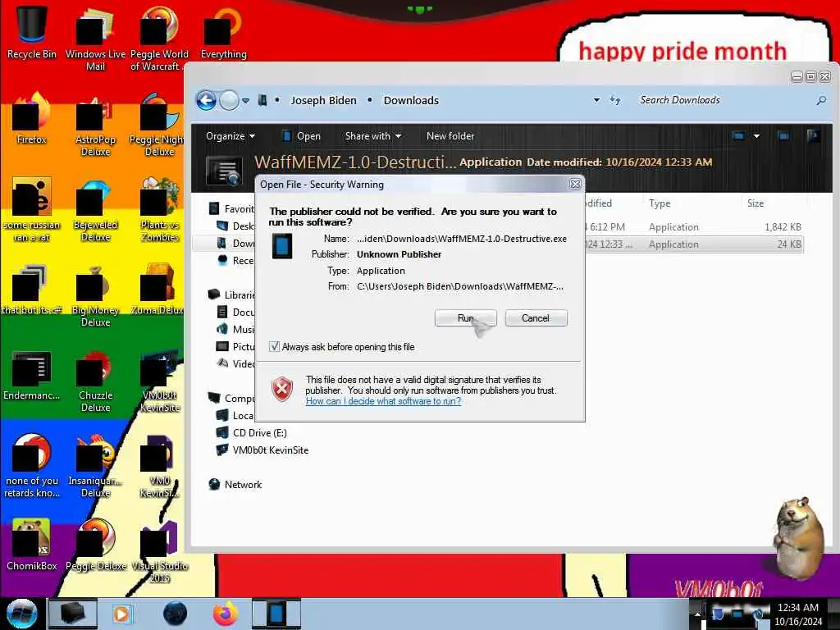Show hidden system tray icons arrow
840x630 pixels.
click(697, 614)
